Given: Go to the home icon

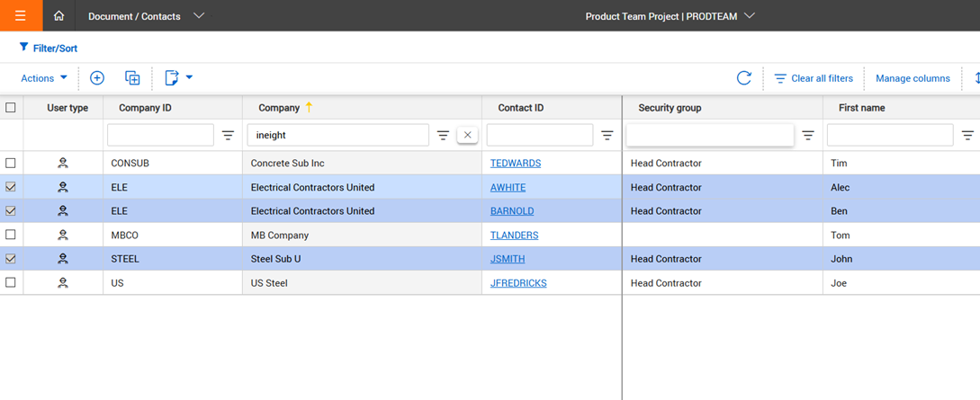Looking at the screenshot, I should click(58, 15).
